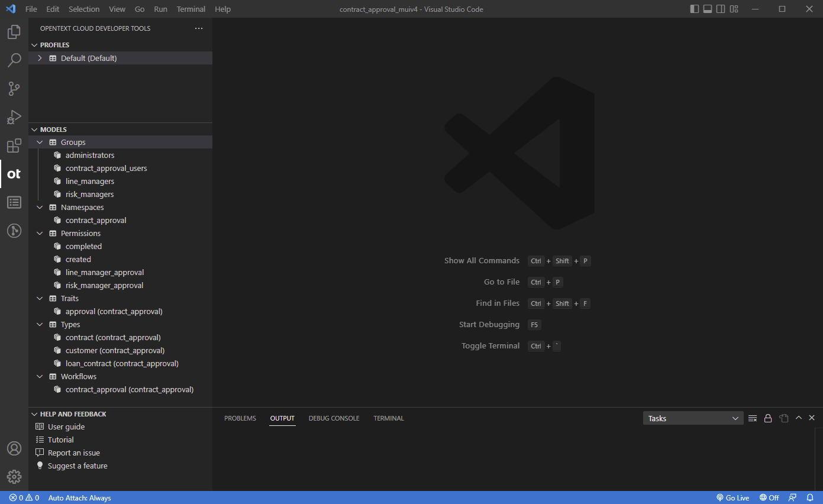Maximize panel with the up chevron
This screenshot has width=823, height=504.
(x=799, y=418)
